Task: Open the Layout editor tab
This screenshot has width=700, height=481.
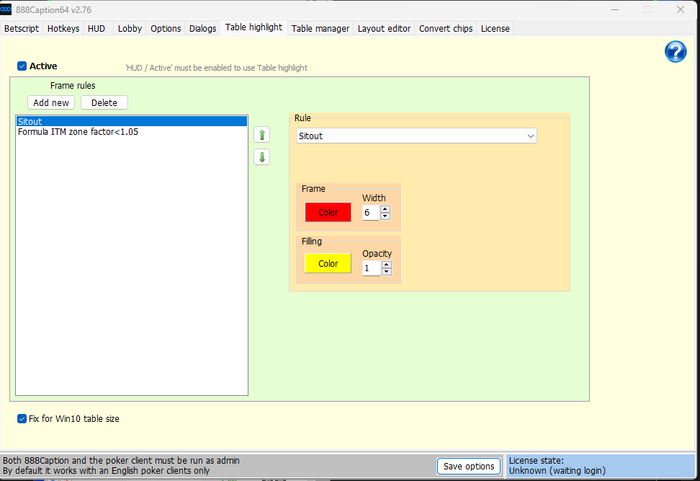Action: (x=384, y=29)
